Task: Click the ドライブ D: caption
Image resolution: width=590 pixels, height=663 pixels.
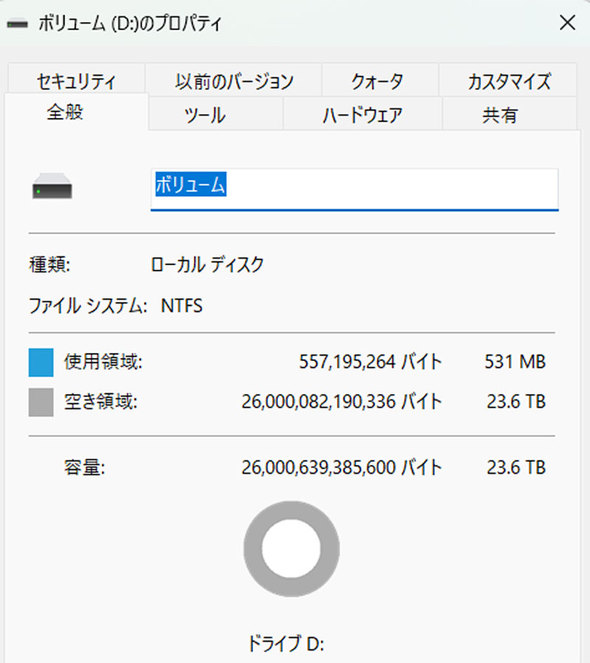Action: [286, 644]
